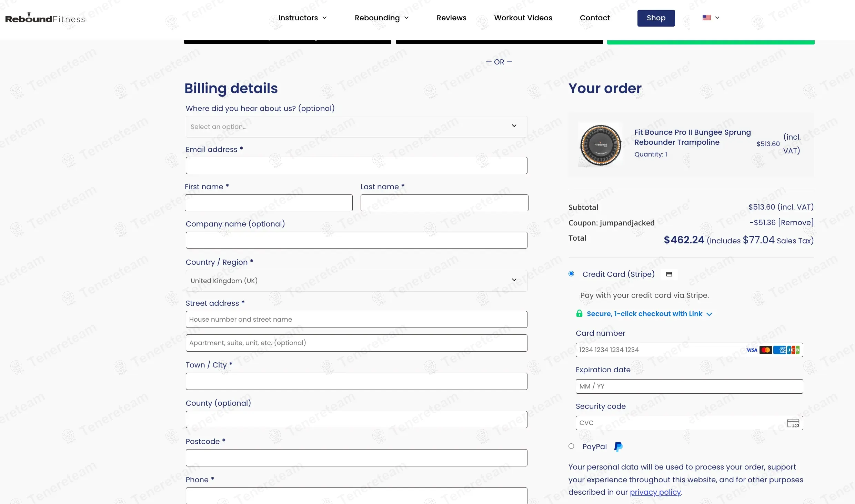Viewport: 855px width, 504px height.
Task: Focus the Company name field
Action: point(356,240)
